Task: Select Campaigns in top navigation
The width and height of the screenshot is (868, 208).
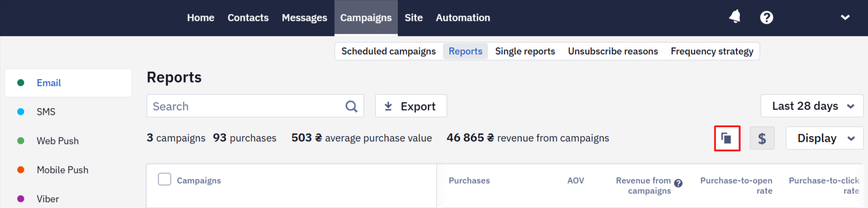Action: pos(366,18)
